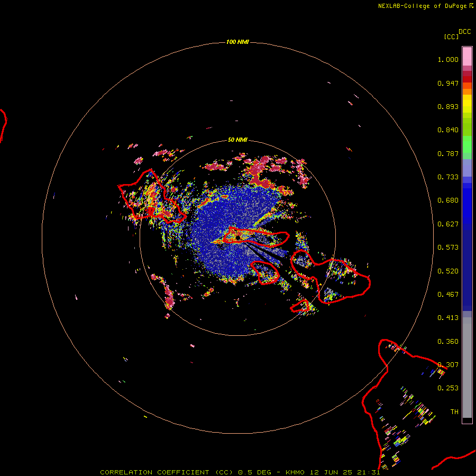The height and width of the screenshot is (476, 476).
Task: Click the TH threshold legend label
Action: pos(454,412)
